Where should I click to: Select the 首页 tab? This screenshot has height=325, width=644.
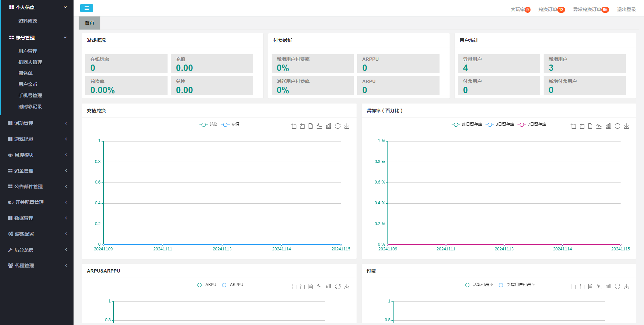pos(89,23)
